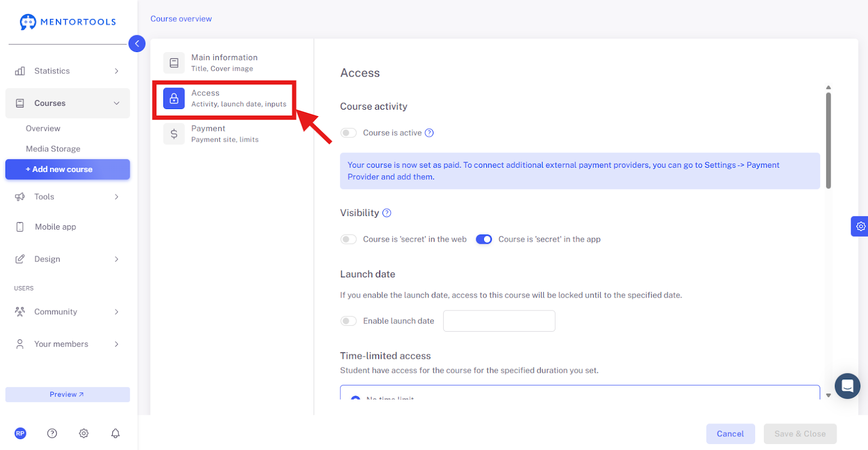Open help via the question mark icon in the bottom bar

(x=52, y=433)
